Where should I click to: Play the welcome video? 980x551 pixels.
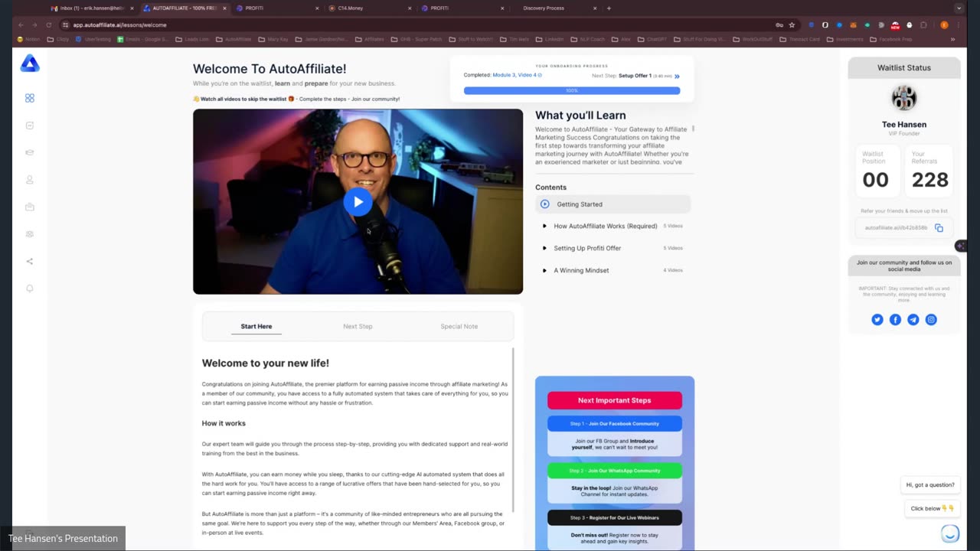click(358, 202)
